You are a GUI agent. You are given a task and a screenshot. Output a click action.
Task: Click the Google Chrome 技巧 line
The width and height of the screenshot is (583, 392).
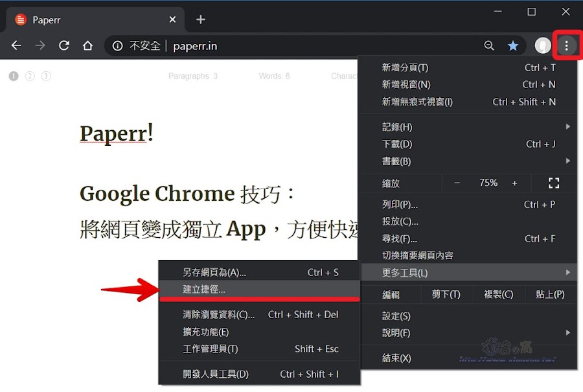[x=187, y=194]
